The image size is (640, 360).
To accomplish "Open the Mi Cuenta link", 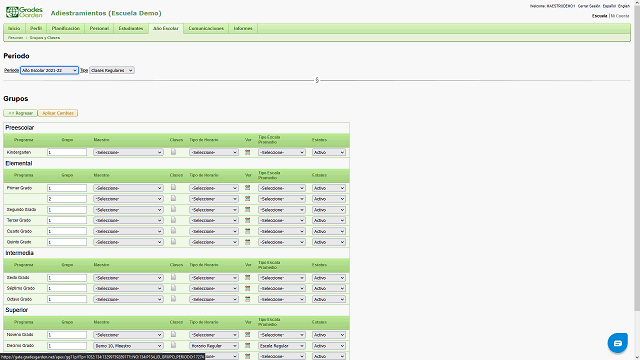I will pos(620,16).
